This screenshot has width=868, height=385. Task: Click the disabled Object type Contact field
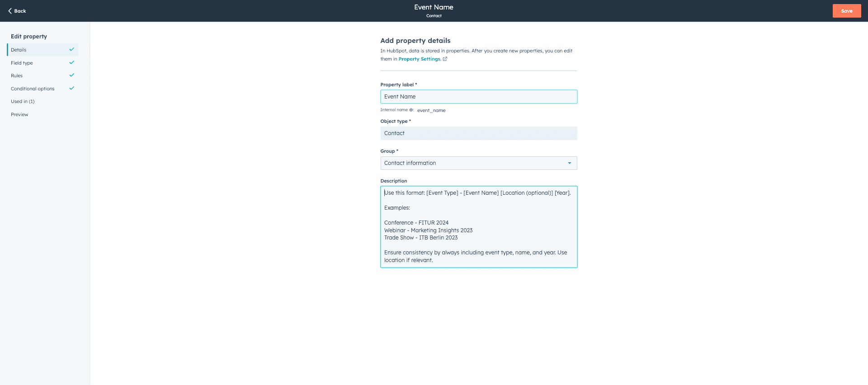click(479, 133)
